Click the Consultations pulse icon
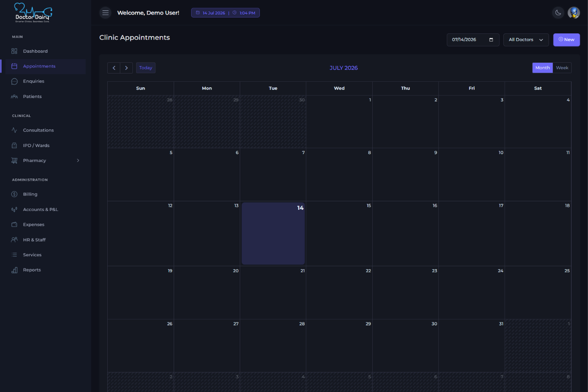 [14, 130]
